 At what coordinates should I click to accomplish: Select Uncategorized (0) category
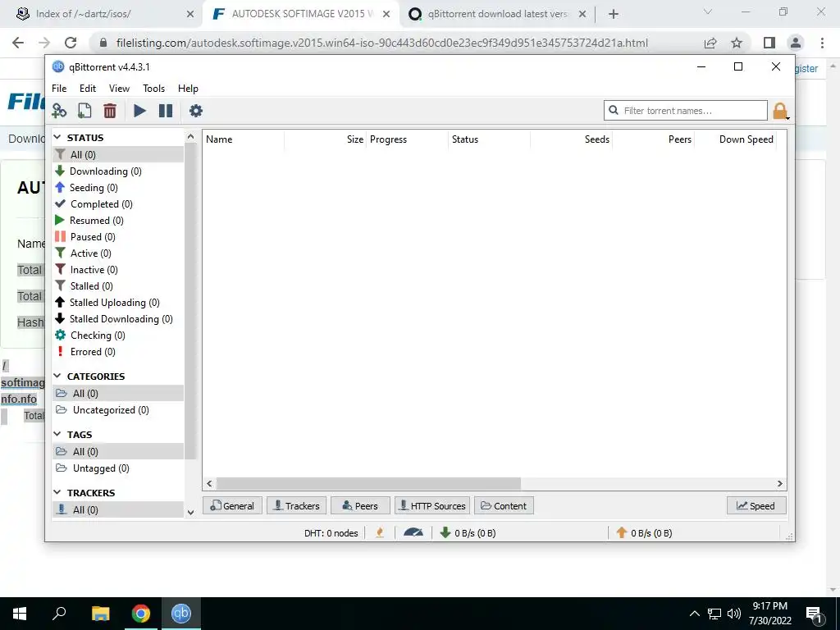pyautogui.click(x=118, y=410)
